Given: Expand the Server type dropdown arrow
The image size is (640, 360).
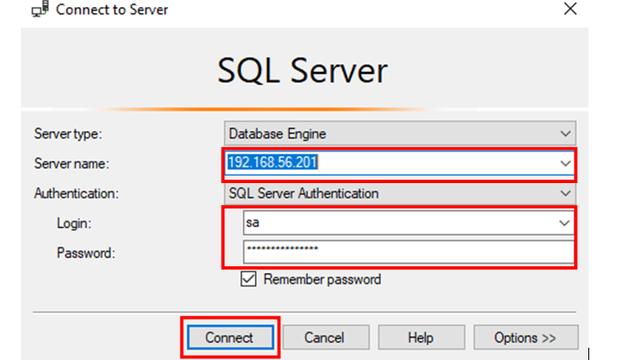Looking at the screenshot, I should pyautogui.click(x=565, y=133).
